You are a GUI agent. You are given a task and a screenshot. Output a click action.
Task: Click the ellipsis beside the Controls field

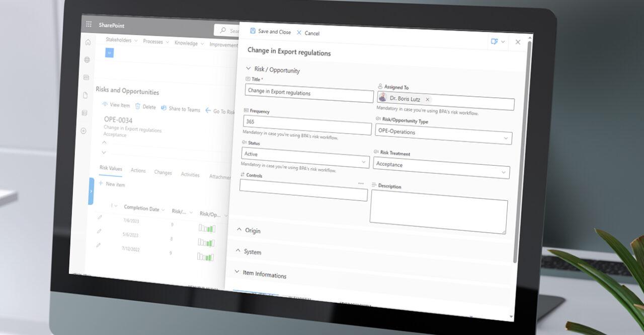[360, 183]
